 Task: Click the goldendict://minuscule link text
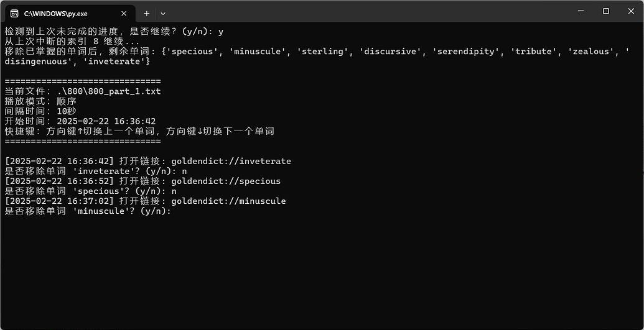tap(228, 201)
